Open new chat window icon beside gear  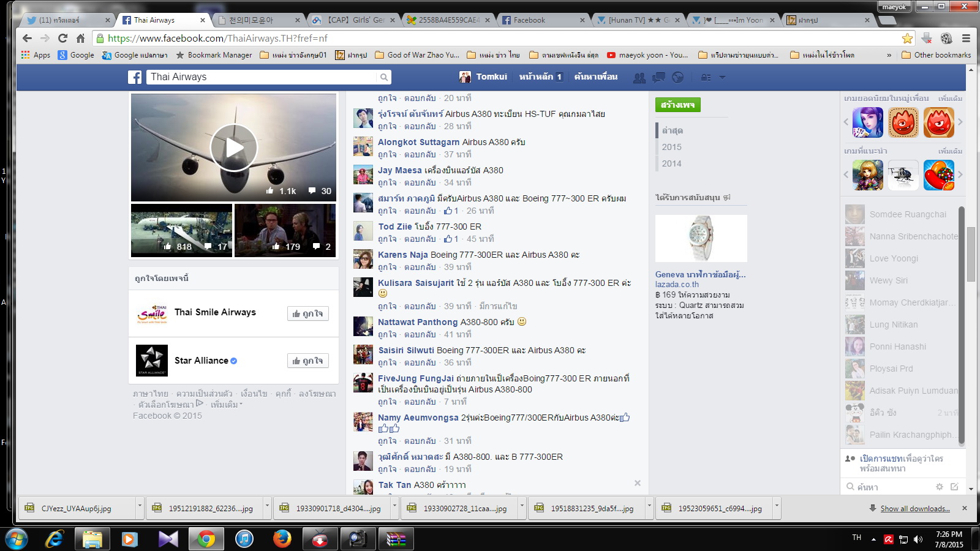954,487
